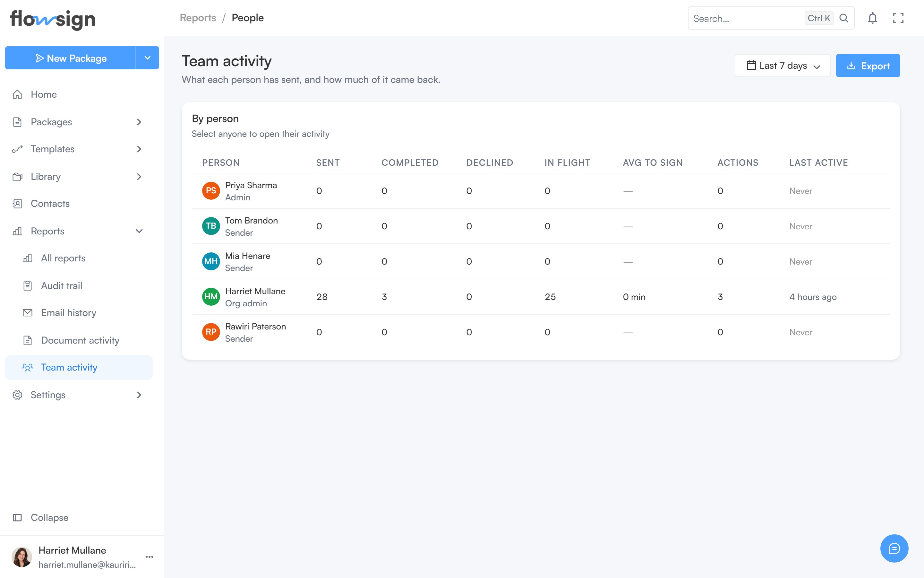
Task: Open the chat support bubble
Action: pos(894,548)
